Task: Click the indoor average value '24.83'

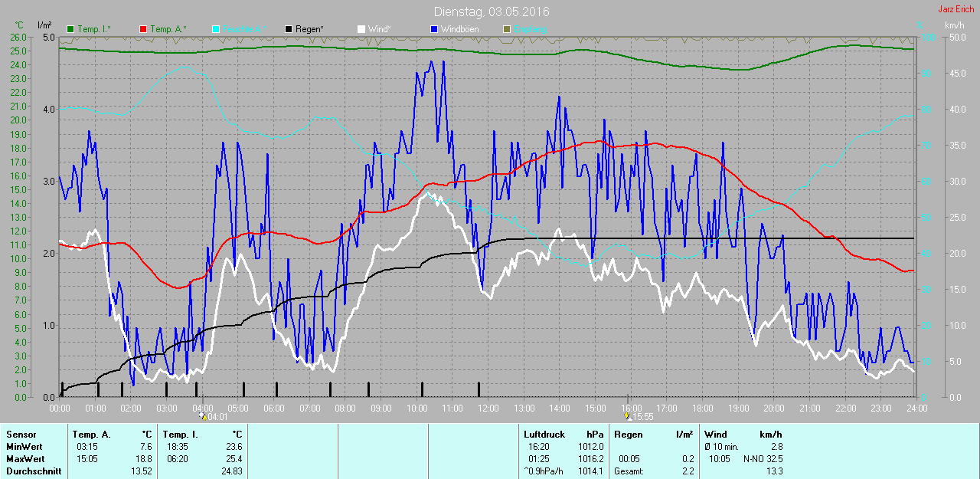Action: pos(230,471)
